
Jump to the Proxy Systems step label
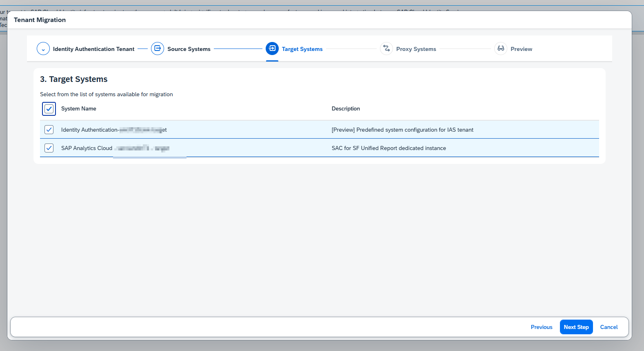416,49
